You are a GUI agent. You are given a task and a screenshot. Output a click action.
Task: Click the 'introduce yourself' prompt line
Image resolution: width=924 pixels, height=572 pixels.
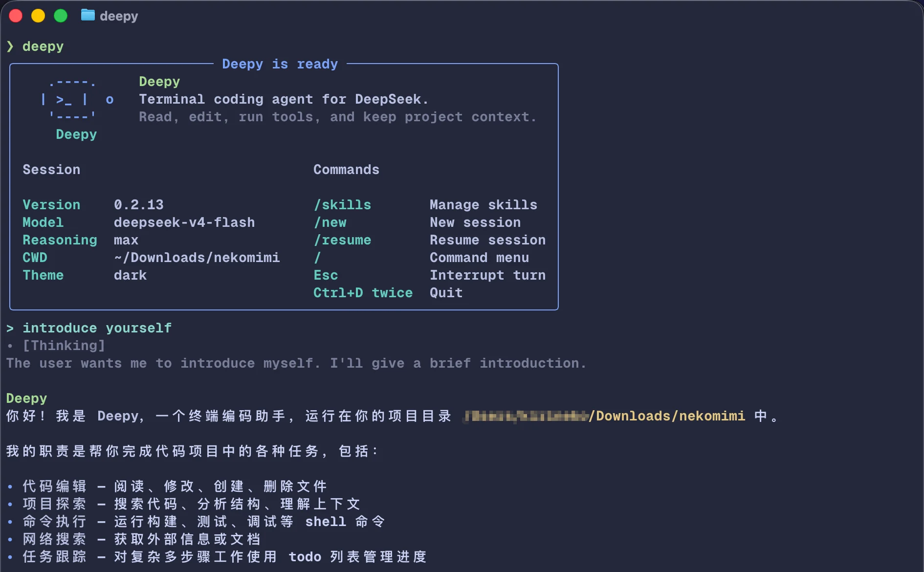point(97,328)
